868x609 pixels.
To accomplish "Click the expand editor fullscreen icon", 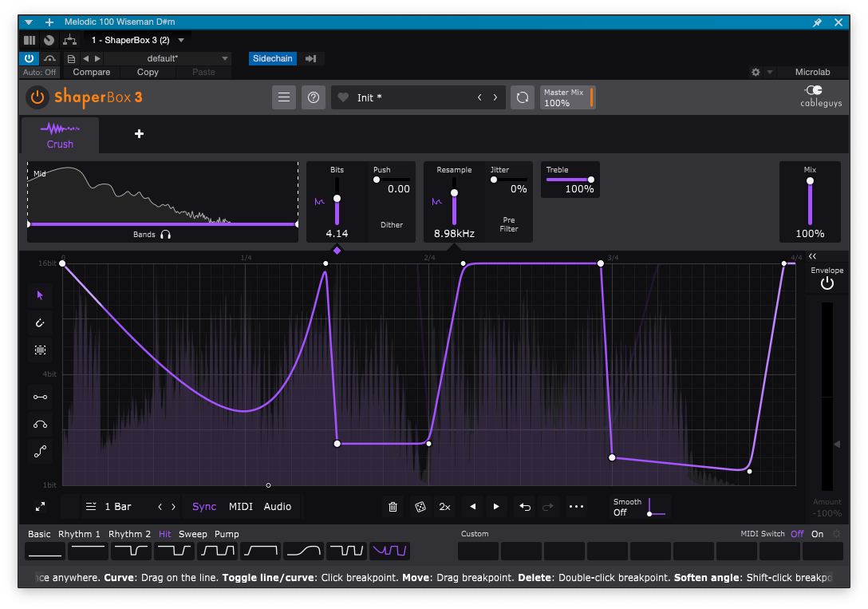I will (x=40, y=507).
